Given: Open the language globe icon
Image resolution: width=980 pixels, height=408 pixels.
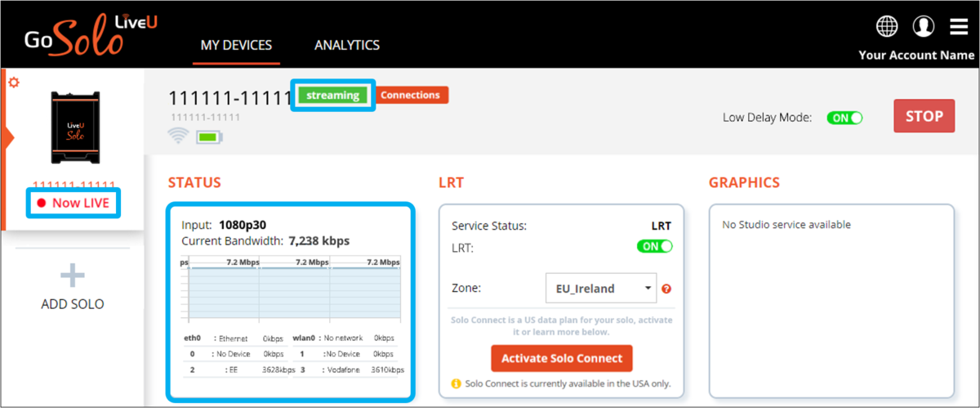Looking at the screenshot, I should click(887, 26).
